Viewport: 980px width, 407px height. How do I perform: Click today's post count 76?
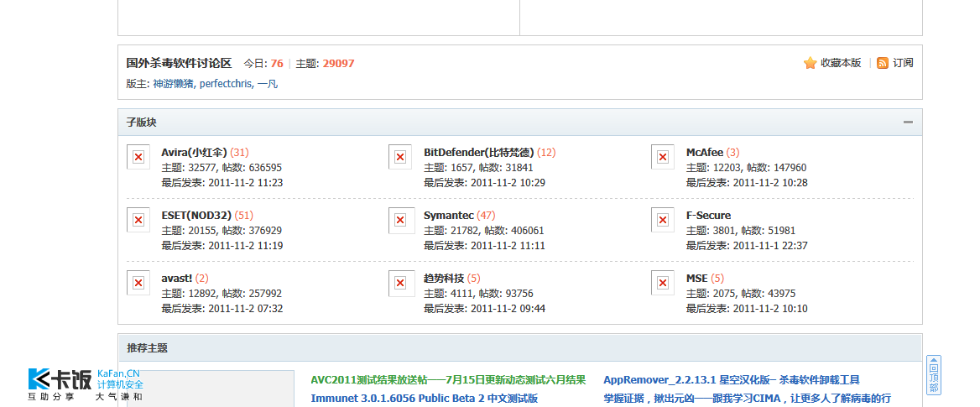pyautogui.click(x=277, y=63)
